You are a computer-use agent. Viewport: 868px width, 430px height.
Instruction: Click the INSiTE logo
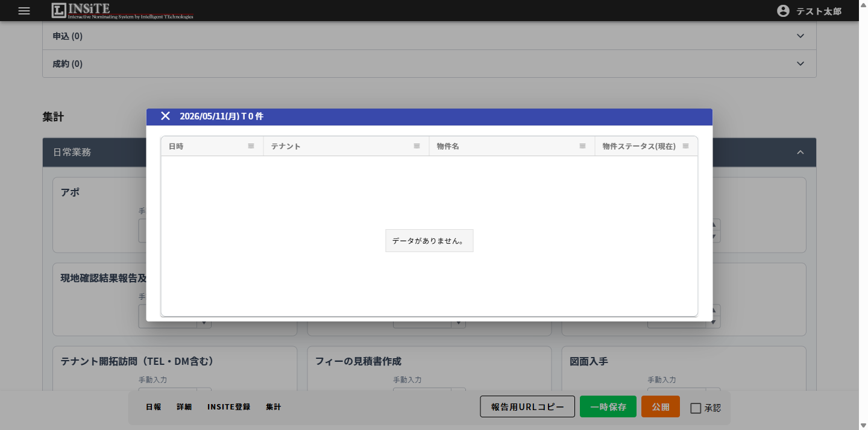point(122,10)
